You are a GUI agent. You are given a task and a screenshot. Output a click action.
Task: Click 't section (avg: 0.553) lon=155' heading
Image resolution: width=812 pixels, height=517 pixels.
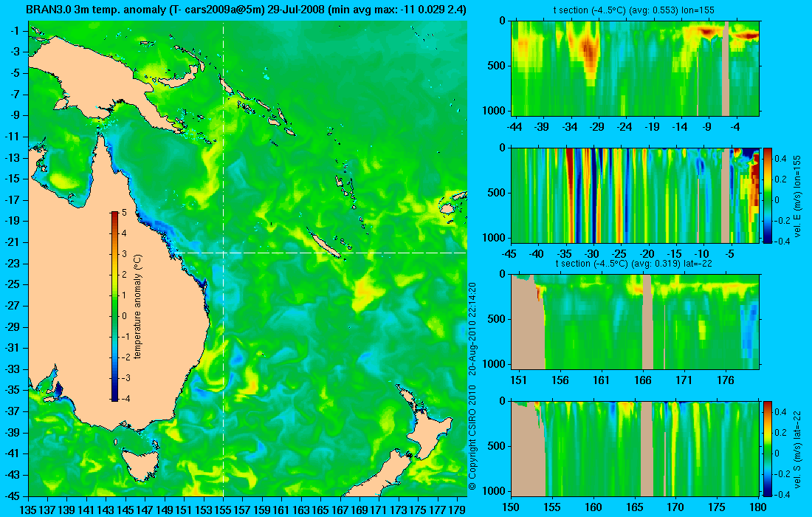point(635,10)
